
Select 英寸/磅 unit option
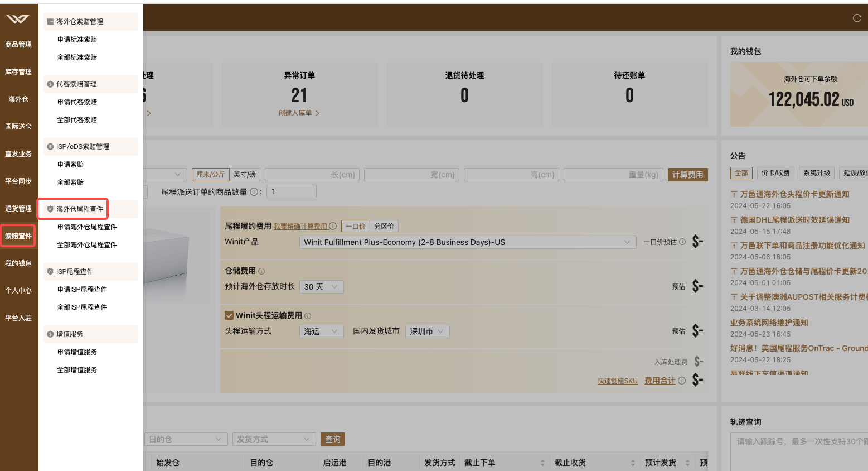[x=245, y=175]
